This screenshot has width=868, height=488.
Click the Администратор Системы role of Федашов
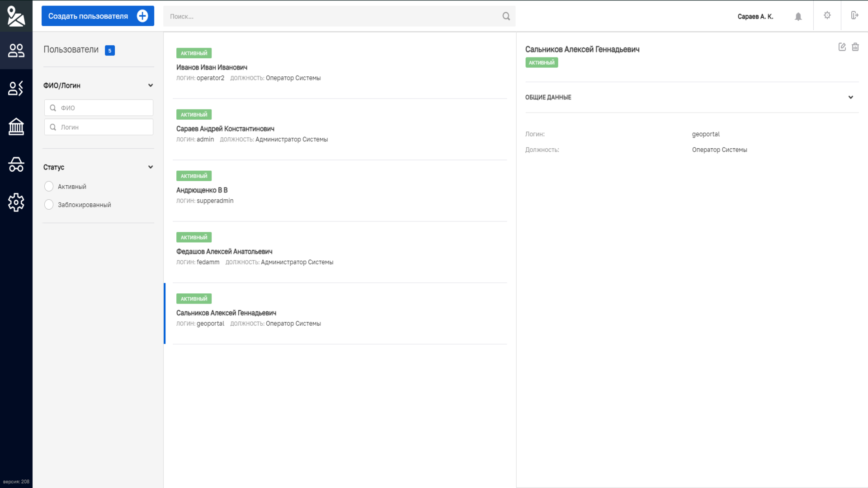[297, 262]
